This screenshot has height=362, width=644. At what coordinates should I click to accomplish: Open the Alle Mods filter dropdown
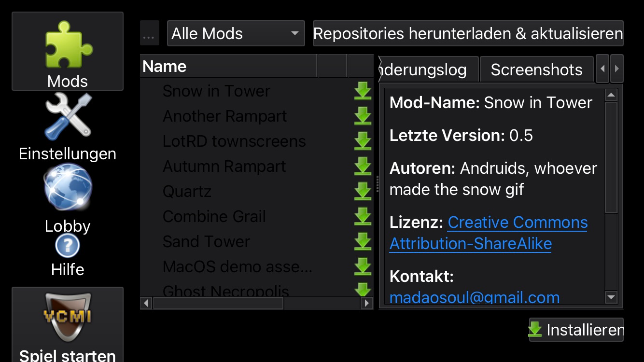click(x=236, y=33)
